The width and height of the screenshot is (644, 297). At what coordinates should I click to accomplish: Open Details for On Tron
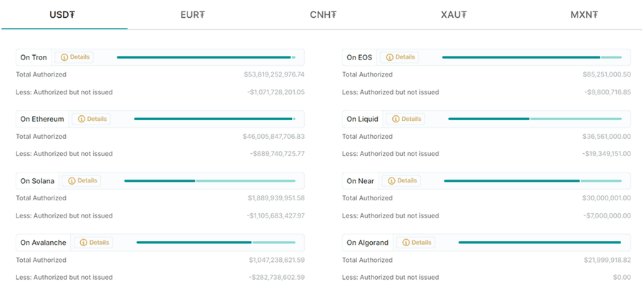79,57
